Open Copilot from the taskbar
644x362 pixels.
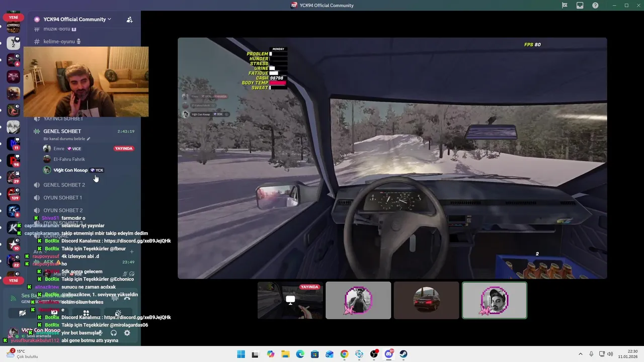(x=271, y=354)
